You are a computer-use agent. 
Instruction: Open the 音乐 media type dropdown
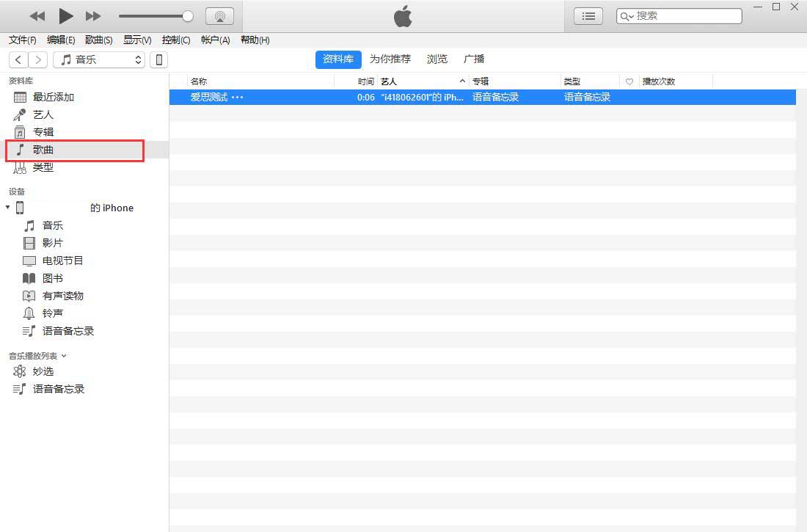pos(99,59)
